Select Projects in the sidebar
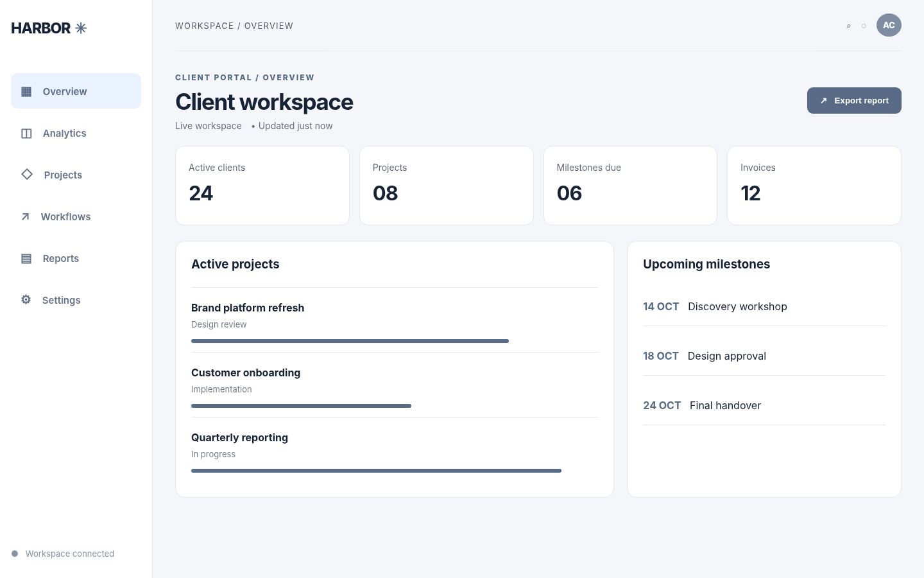Image resolution: width=924 pixels, height=578 pixels. 76,175
